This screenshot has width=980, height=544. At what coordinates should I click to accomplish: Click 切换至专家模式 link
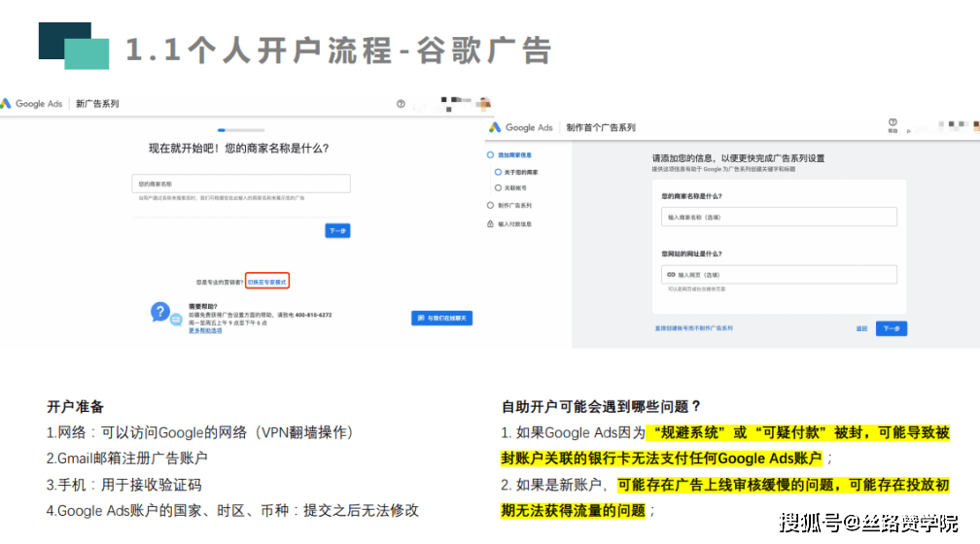click(x=266, y=282)
